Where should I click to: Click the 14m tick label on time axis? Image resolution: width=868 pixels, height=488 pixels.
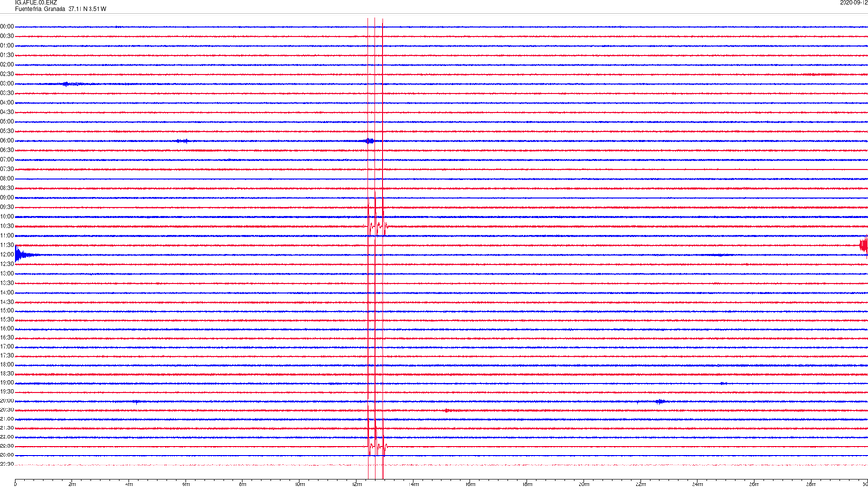pos(413,484)
